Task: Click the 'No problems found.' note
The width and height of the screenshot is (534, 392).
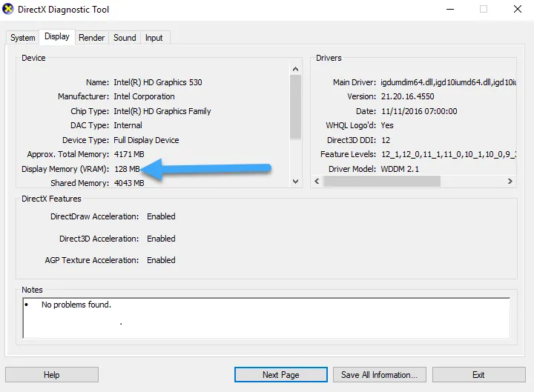Action: [x=76, y=305]
